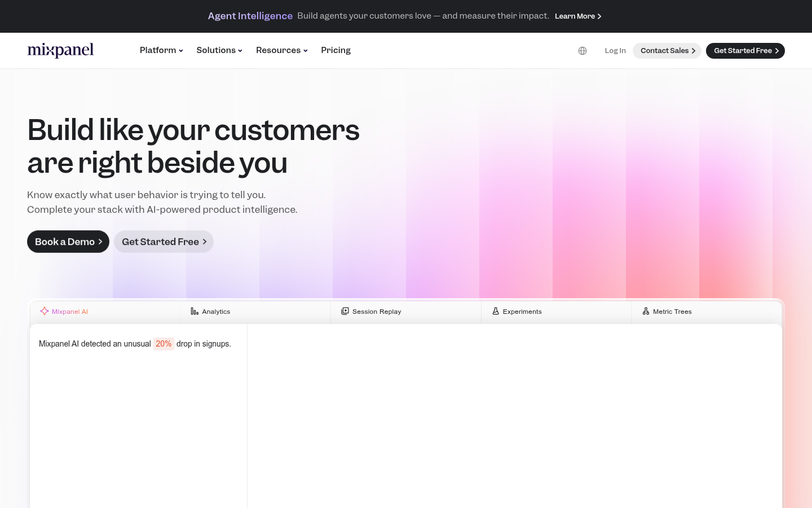Image resolution: width=812 pixels, height=508 pixels.
Task: Open the language globe icon
Action: (582, 51)
